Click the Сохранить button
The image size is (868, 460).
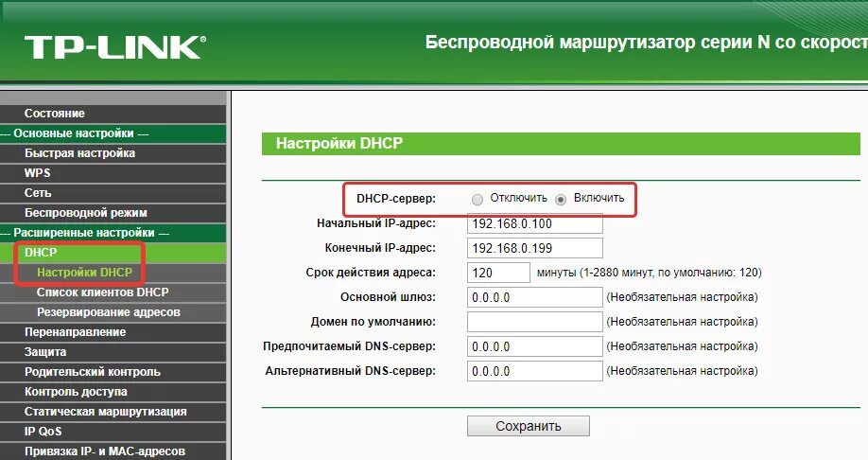click(529, 426)
